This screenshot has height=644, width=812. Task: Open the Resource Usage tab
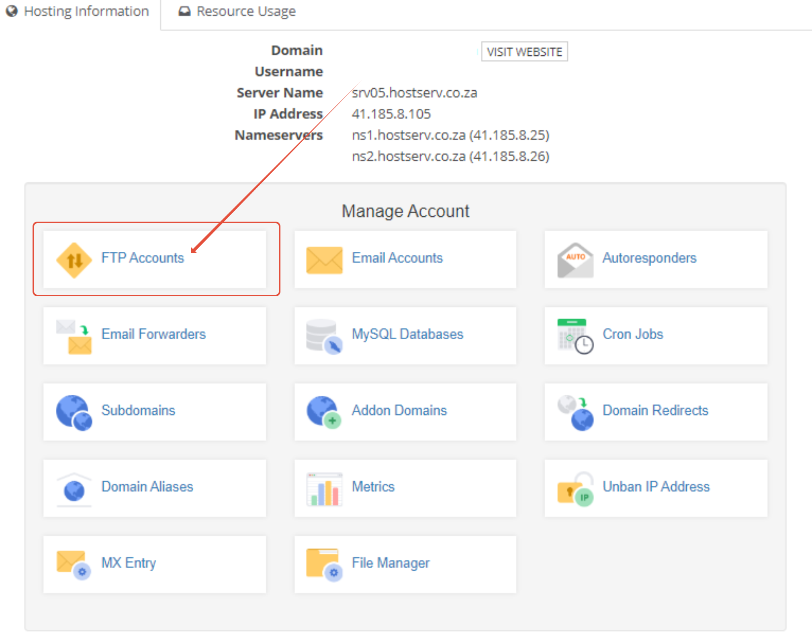pyautogui.click(x=246, y=11)
